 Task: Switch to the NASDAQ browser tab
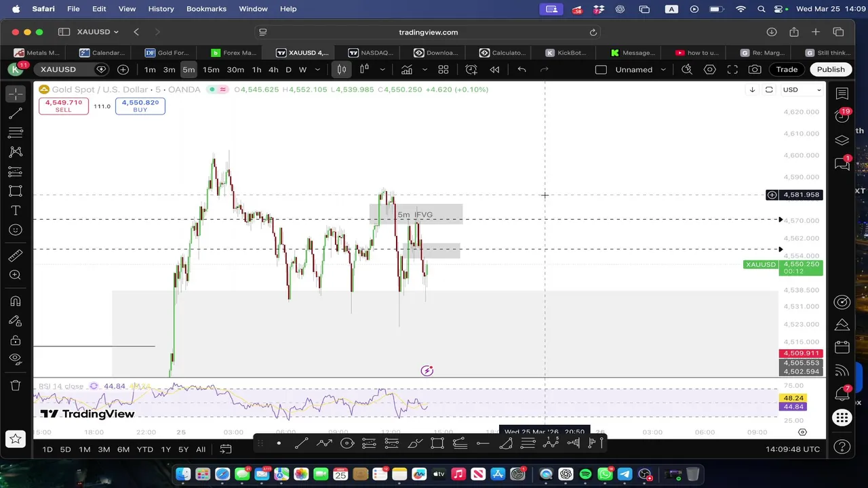click(x=370, y=52)
